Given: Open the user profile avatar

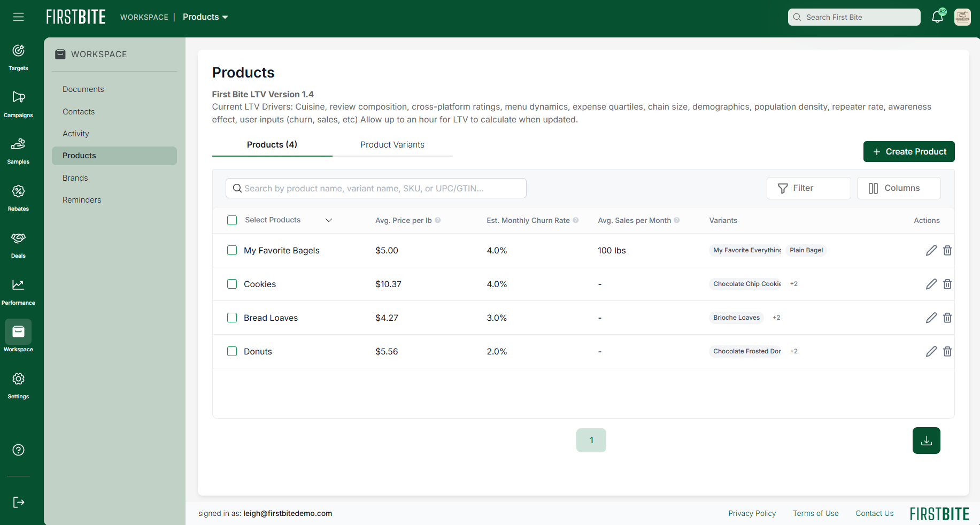Looking at the screenshot, I should point(962,17).
